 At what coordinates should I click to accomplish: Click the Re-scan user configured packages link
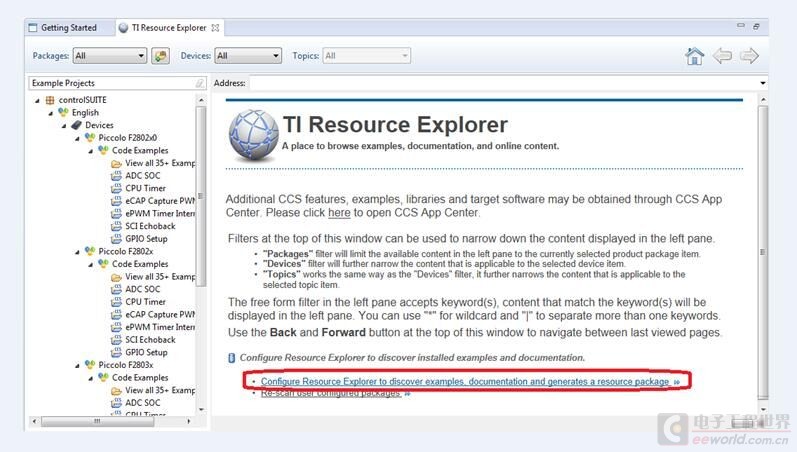pos(330,394)
